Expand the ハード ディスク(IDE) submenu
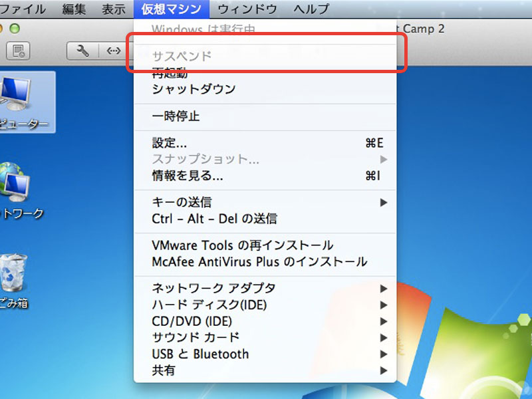The image size is (532, 399). click(265, 305)
